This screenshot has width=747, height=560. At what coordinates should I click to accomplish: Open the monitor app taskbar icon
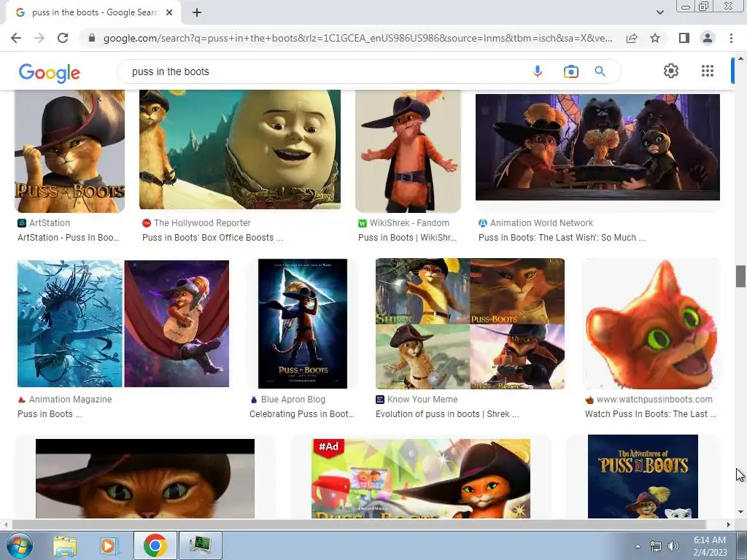pyautogui.click(x=200, y=545)
